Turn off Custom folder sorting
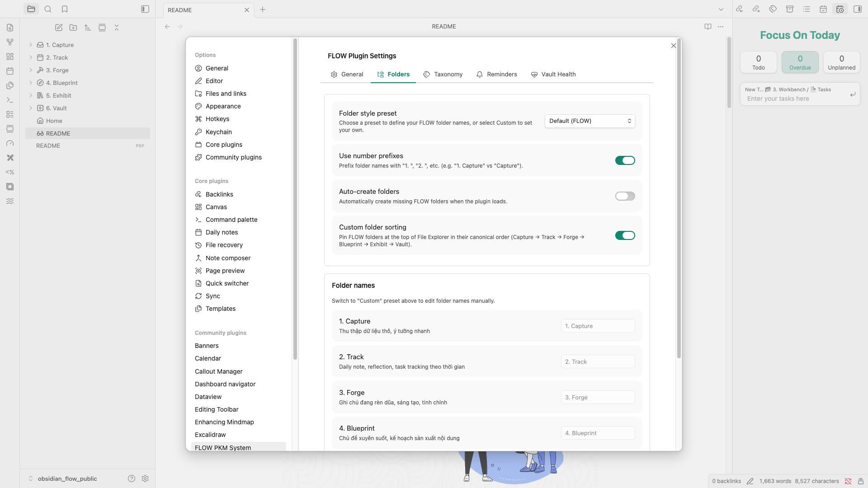This screenshot has width=868, height=488. click(x=625, y=235)
